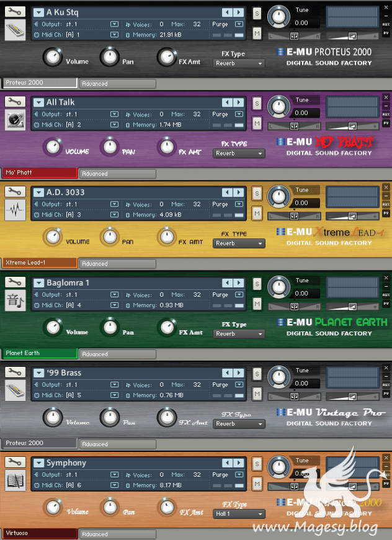Open Advanced tab under '99 Brass
This screenshot has width=392, height=540.
pyautogui.click(x=118, y=444)
